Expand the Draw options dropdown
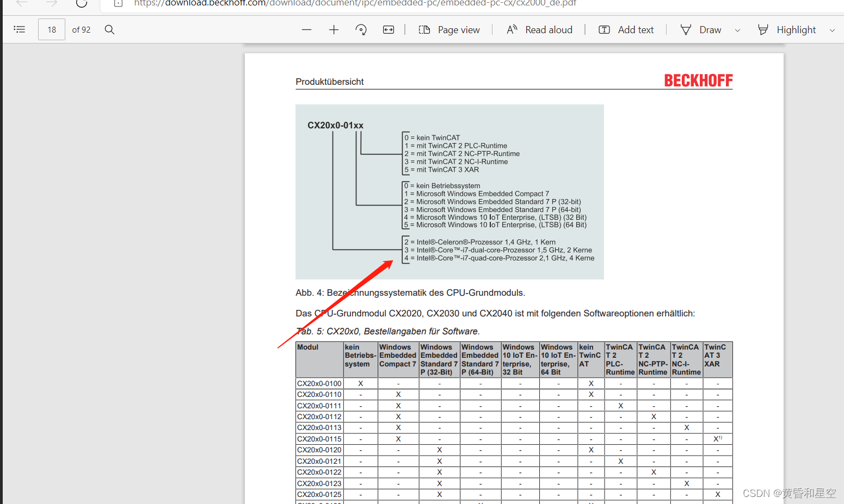 pyautogui.click(x=738, y=30)
